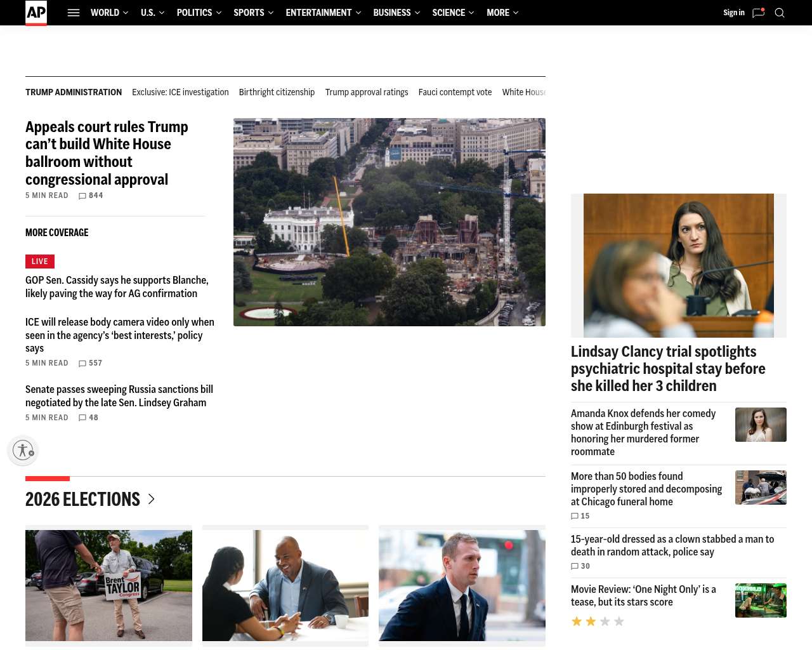
Task: Open the clown stabbing attack story
Action: point(672,545)
